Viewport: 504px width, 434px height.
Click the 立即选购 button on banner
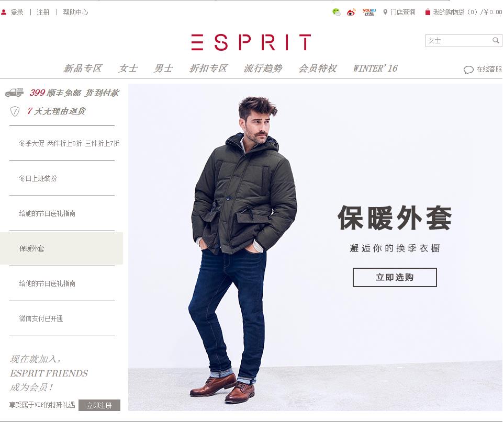395,277
